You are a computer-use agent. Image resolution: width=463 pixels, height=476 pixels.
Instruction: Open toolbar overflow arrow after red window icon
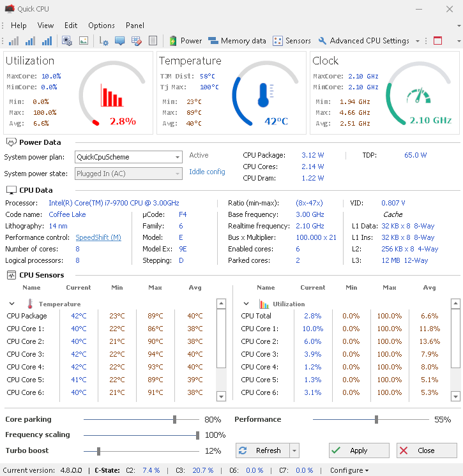point(459,41)
